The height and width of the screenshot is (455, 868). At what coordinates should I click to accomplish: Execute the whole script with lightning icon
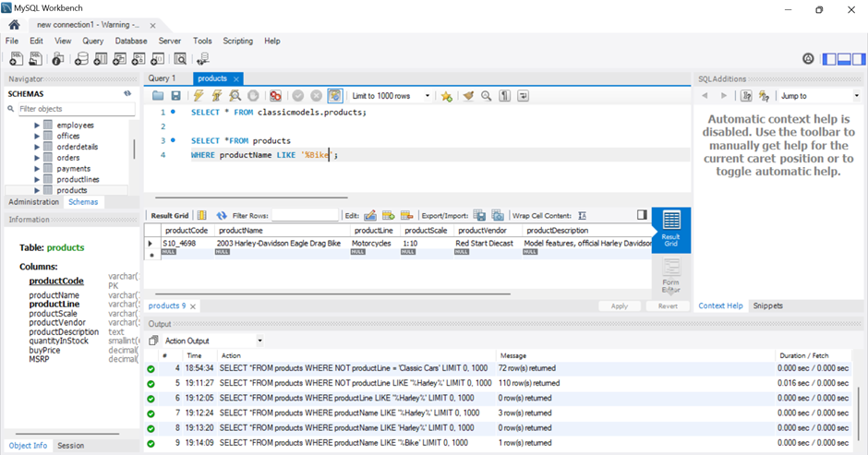(199, 96)
